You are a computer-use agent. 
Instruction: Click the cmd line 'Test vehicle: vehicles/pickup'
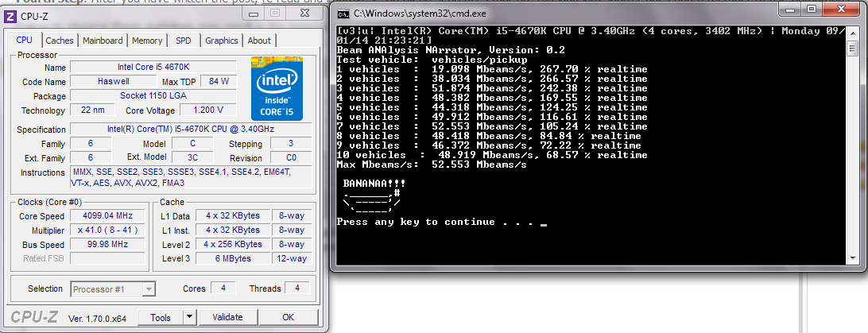pyautogui.click(x=432, y=60)
